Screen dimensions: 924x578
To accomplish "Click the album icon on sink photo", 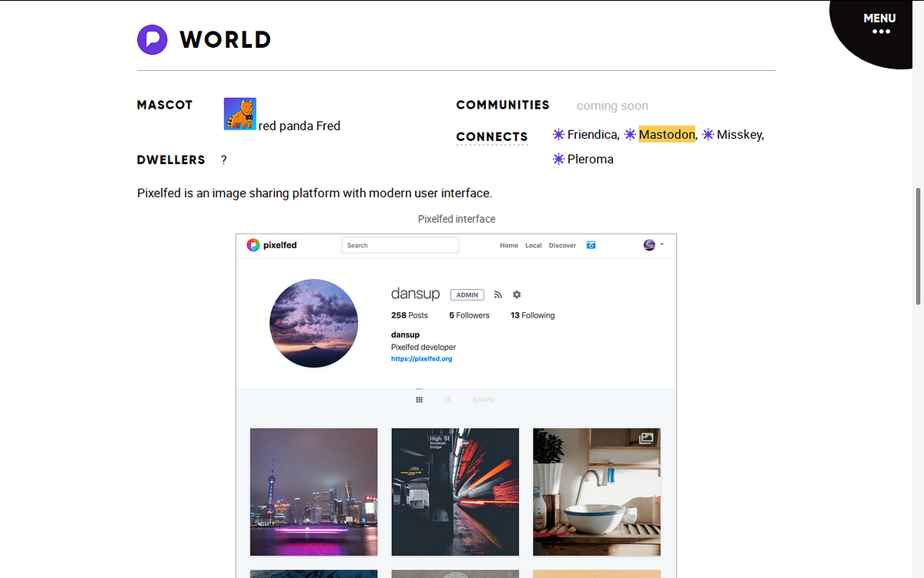I will click(x=646, y=438).
